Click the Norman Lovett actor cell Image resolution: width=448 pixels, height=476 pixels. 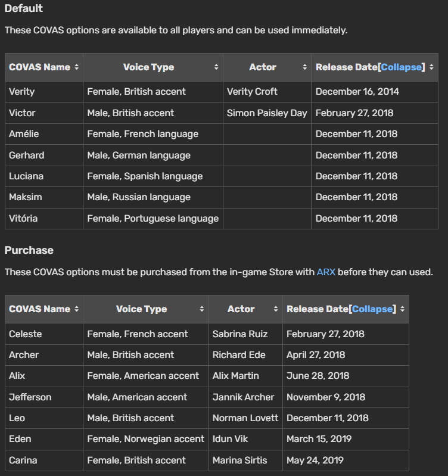pos(245,418)
